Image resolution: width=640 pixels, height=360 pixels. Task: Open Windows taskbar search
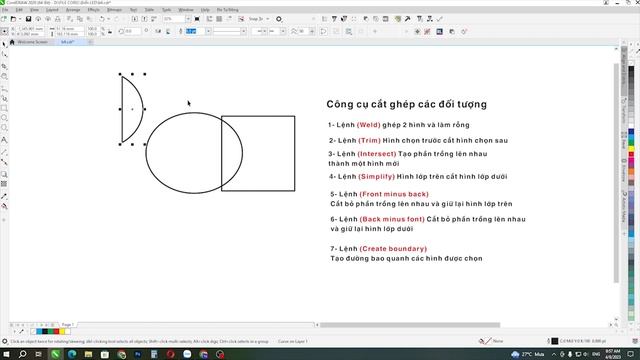point(22,354)
